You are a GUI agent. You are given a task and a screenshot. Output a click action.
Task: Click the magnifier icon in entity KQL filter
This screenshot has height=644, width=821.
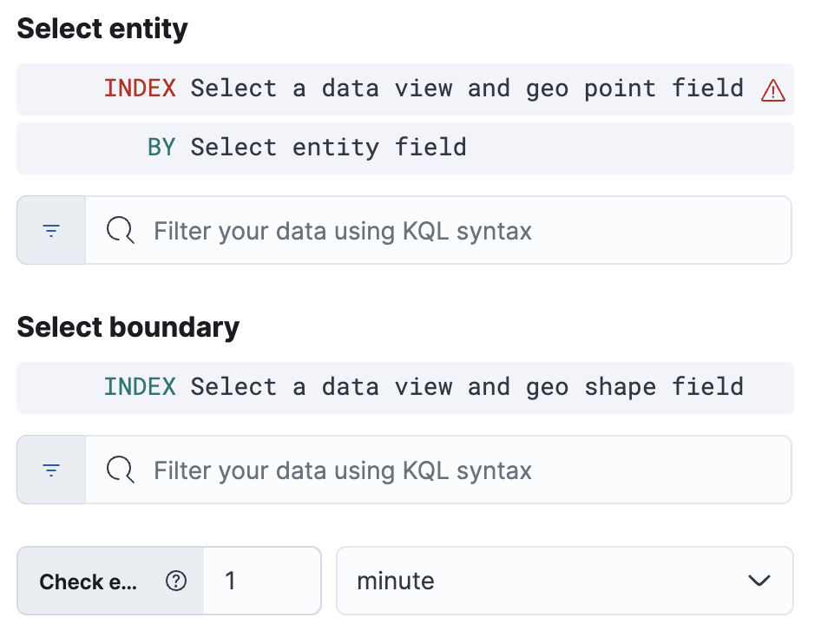pyautogui.click(x=120, y=231)
